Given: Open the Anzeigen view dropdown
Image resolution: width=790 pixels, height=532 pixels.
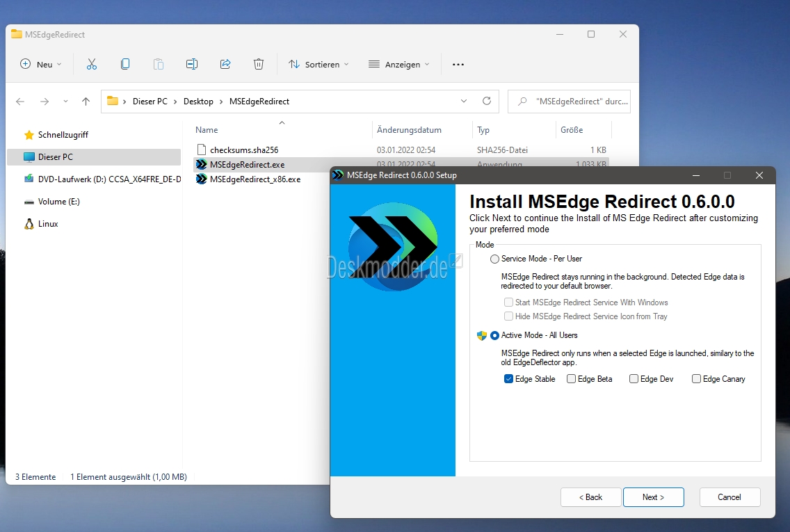Looking at the screenshot, I should [x=399, y=64].
